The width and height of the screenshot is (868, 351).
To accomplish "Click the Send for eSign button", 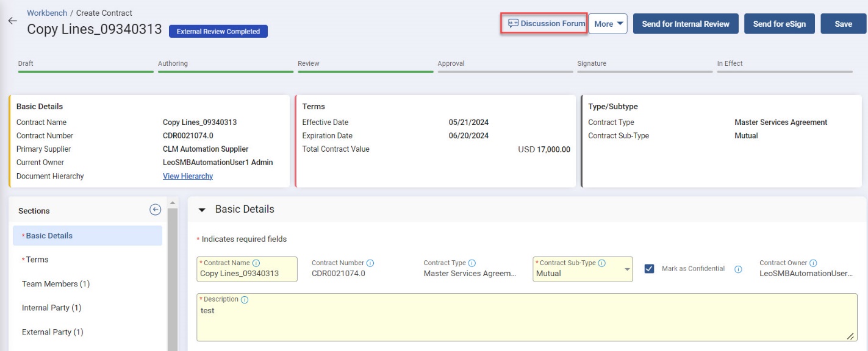I will pyautogui.click(x=779, y=24).
